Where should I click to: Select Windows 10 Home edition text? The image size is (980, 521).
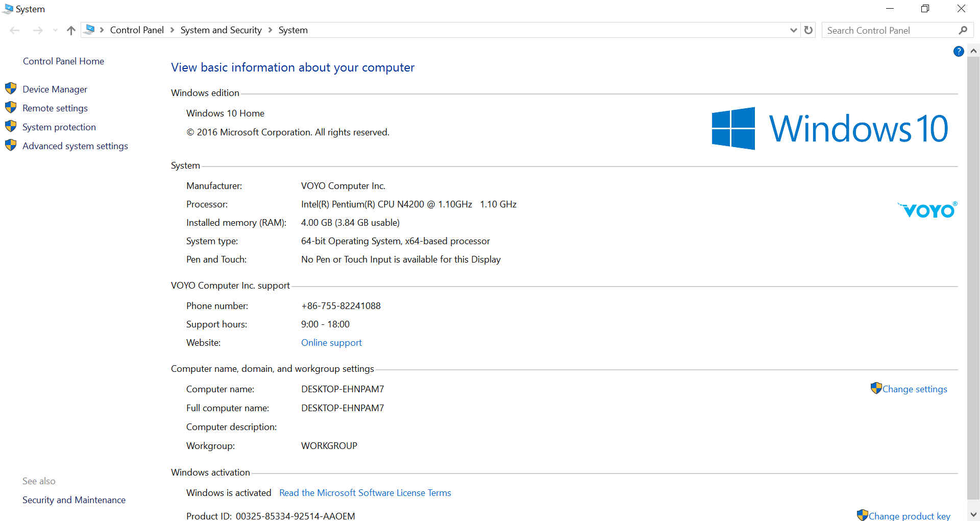[225, 113]
